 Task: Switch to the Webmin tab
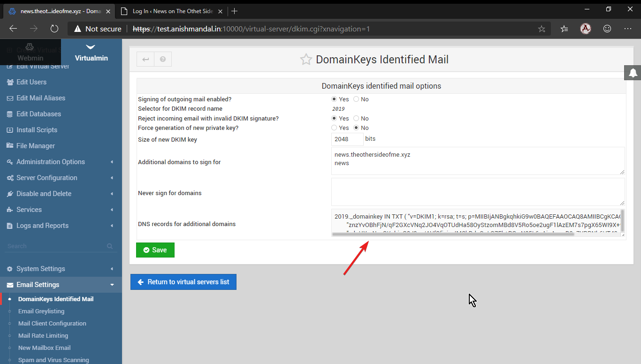pos(30,53)
